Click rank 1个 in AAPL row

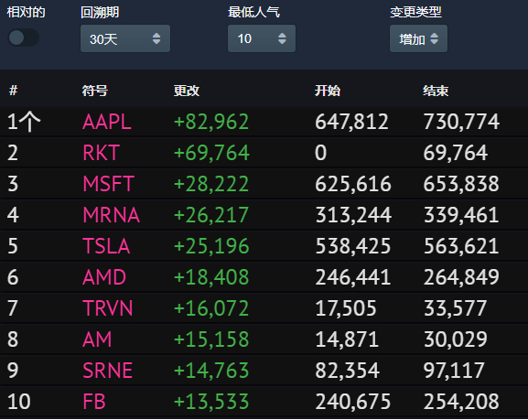pos(24,122)
